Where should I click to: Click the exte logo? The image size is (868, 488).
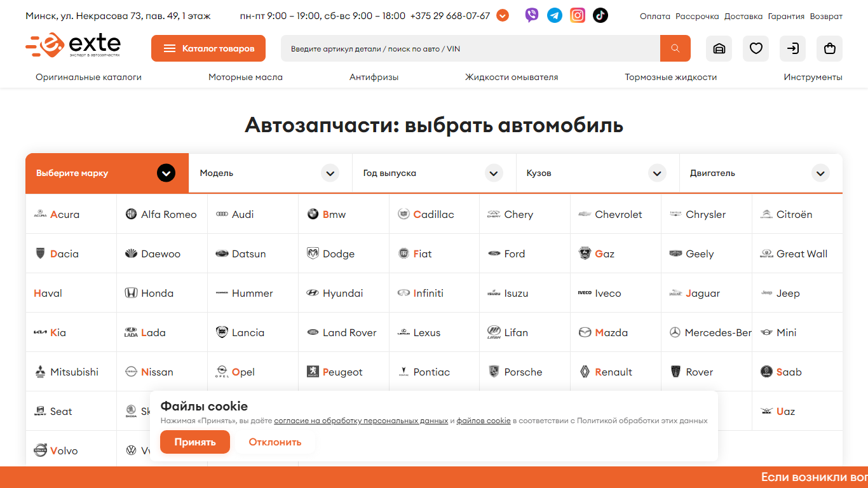pos(73,46)
